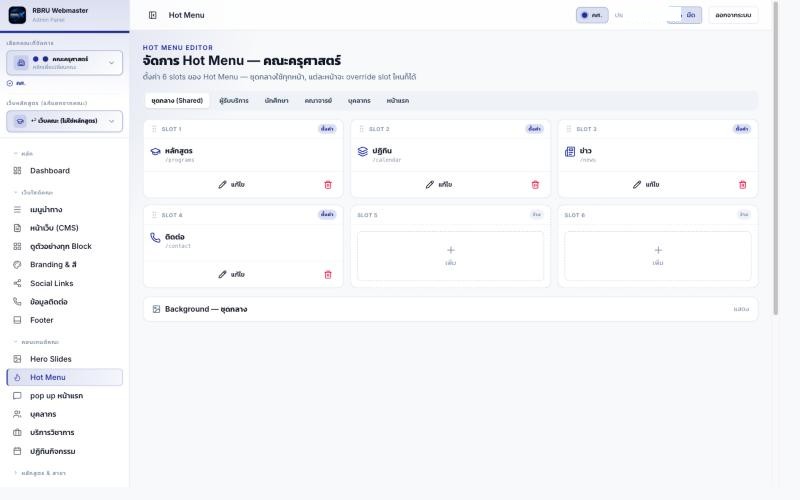Click the drag handle of Slot 4
Screen dimensions: 800x500
pyautogui.click(x=154, y=215)
